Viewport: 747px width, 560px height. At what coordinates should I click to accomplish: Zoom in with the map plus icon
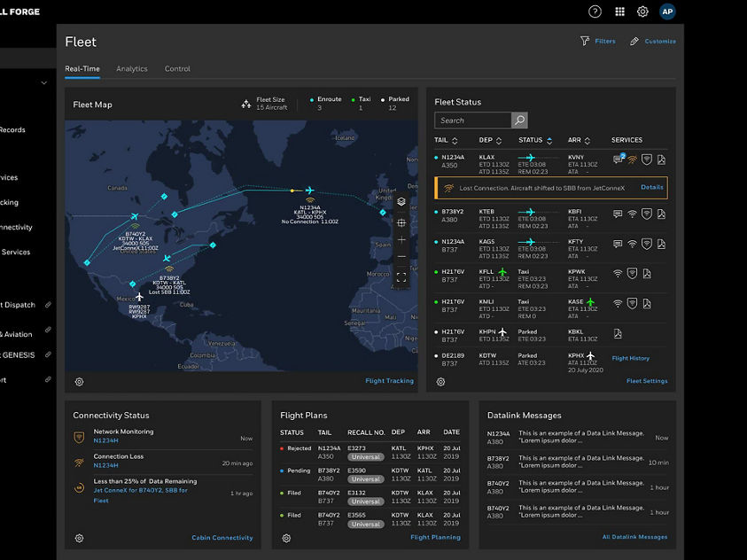pyautogui.click(x=401, y=239)
